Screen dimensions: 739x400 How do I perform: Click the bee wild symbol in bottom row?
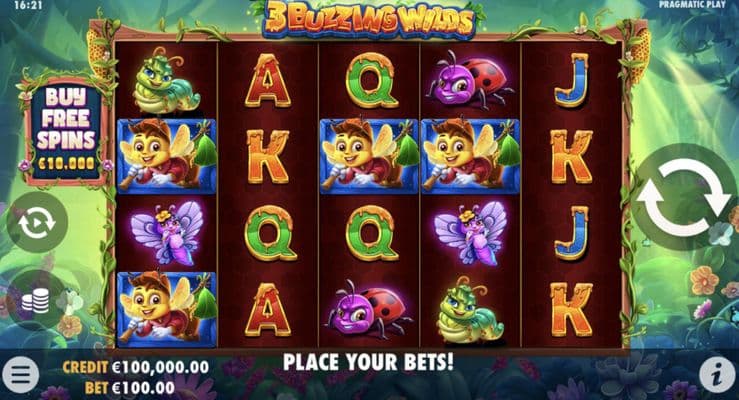click(166, 309)
